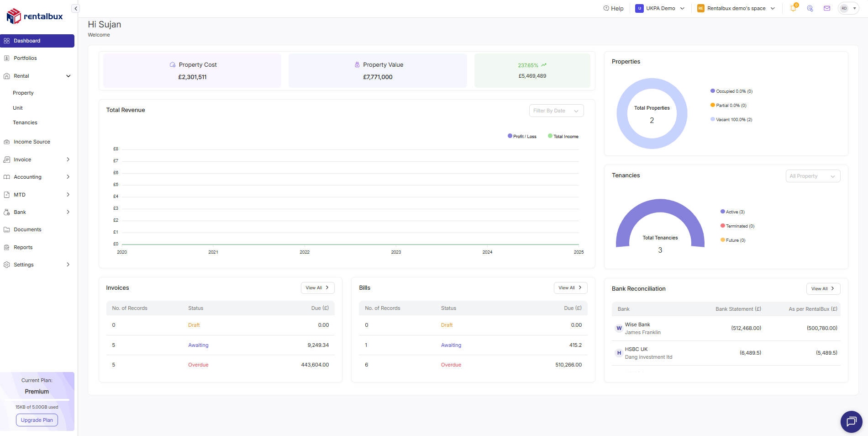
Task: Open the live chat bubble icon
Action: coord(851,421)
